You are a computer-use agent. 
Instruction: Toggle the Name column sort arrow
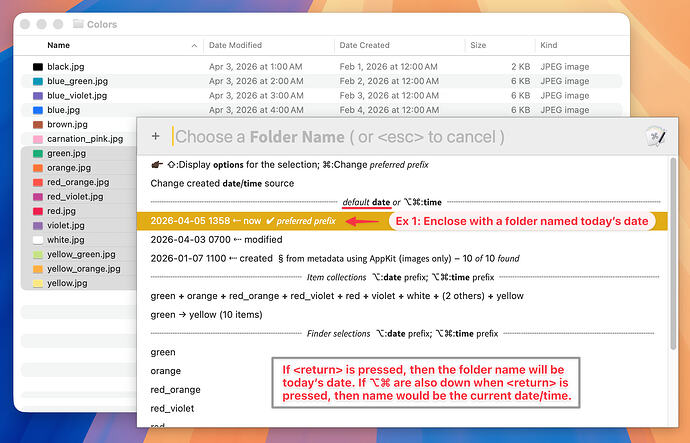point(194,45)
